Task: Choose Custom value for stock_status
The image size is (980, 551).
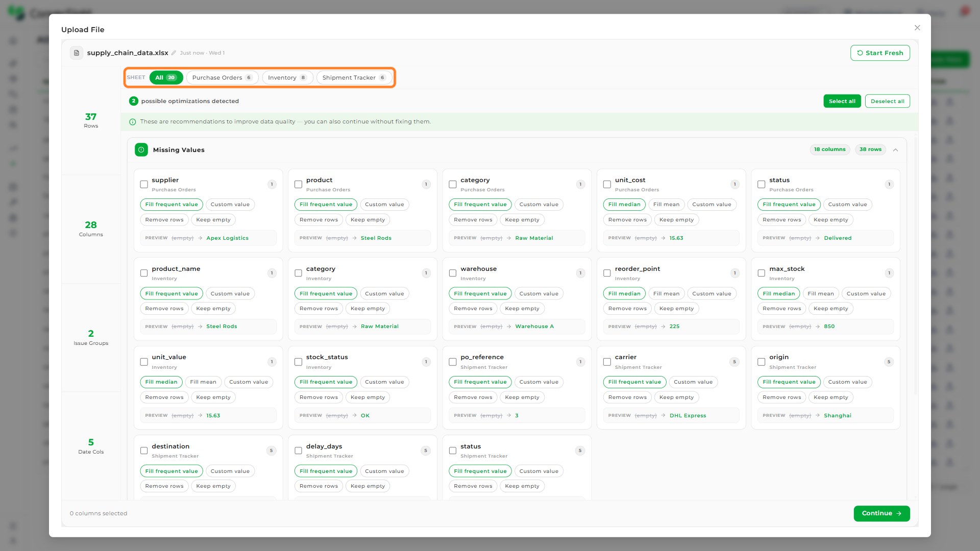Action: point(384,382)
